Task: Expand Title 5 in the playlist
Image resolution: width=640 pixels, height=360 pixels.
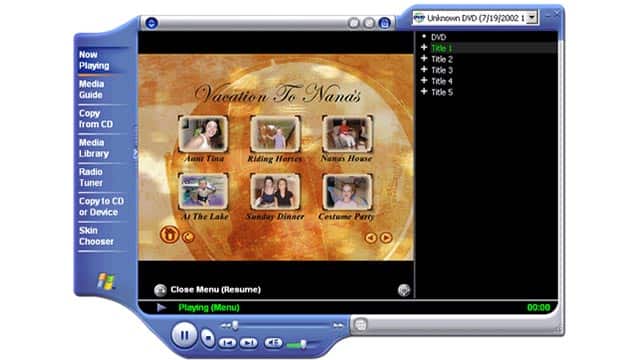Action: coord(424,92)
